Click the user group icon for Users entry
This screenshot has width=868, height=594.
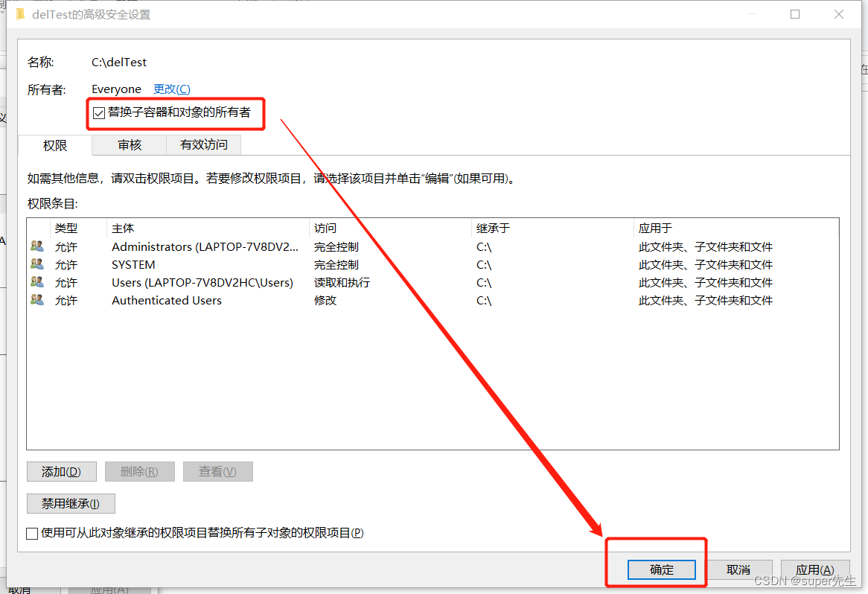click(37, 281)
